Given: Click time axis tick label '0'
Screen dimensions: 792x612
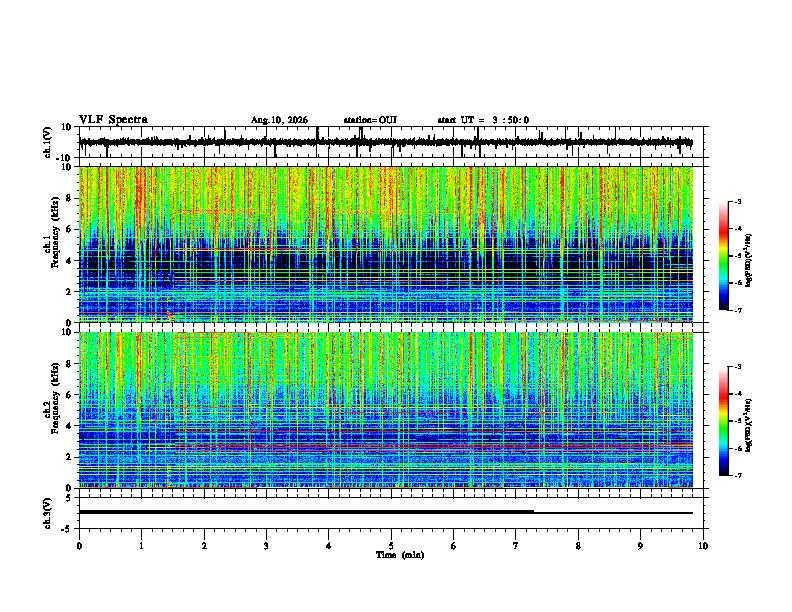Looking at the screenshot, I should 79,546.
